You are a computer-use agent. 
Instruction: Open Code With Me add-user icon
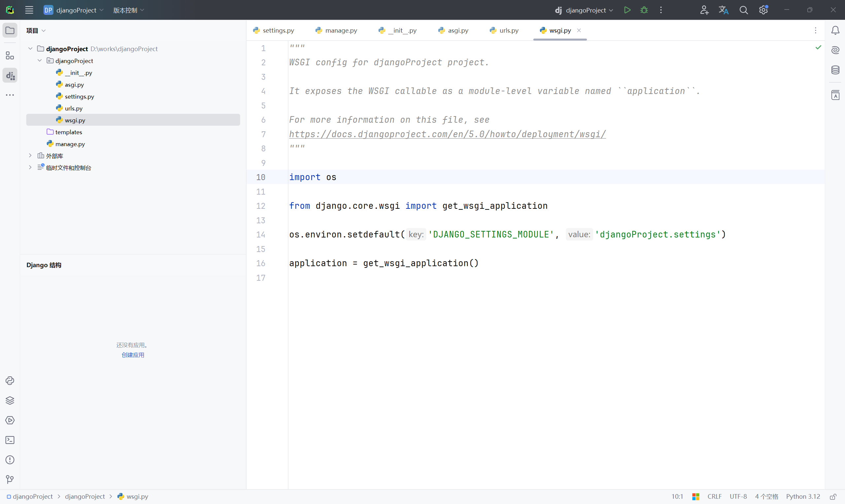tap(704, 10)
